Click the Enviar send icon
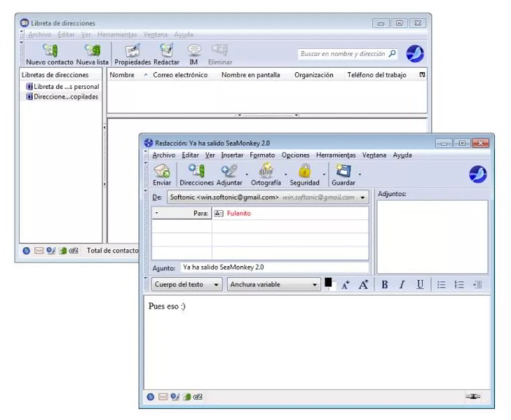Screen dimensions: 511x420 [162, 171]
